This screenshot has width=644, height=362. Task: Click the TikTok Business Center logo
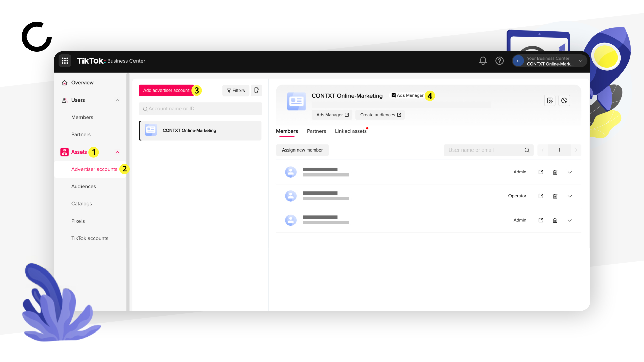pyautogui.click(x=111, y=61)
